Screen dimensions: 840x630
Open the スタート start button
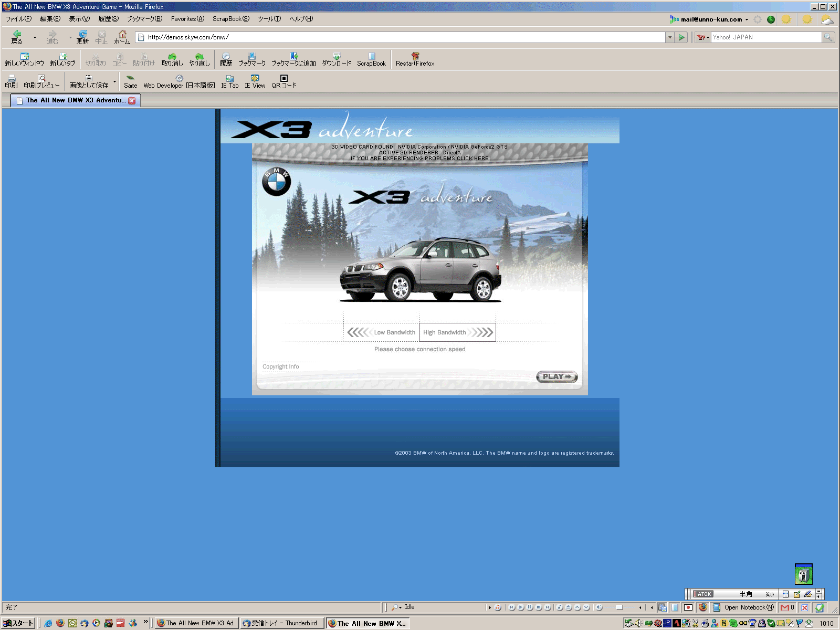(x=18, y=623)
